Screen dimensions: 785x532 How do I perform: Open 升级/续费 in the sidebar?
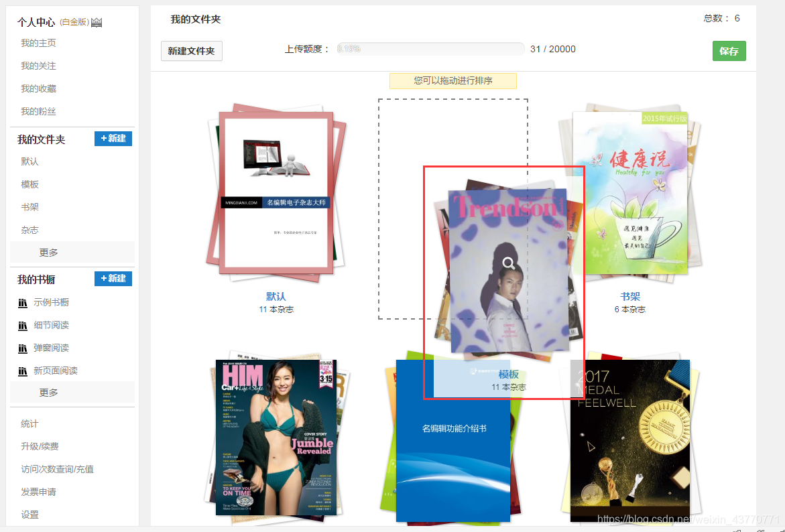40,446
